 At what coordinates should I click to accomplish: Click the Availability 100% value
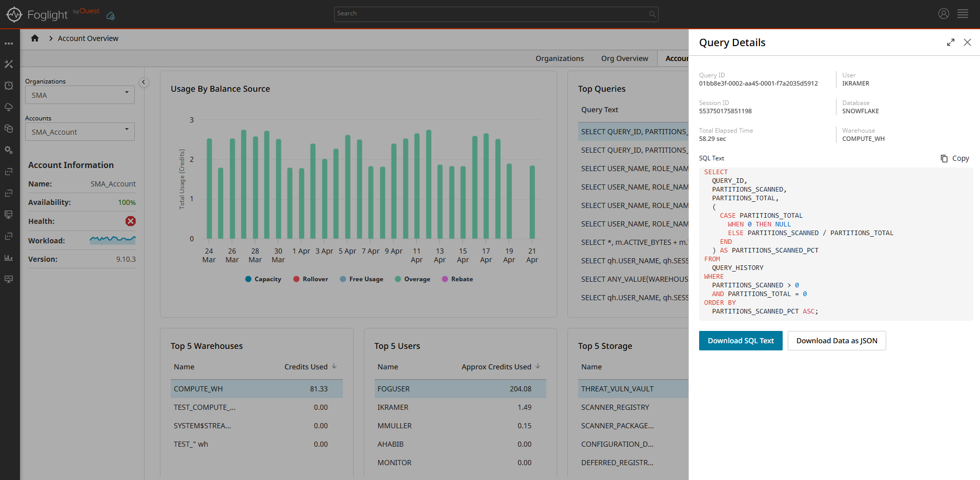click(127, 202)
